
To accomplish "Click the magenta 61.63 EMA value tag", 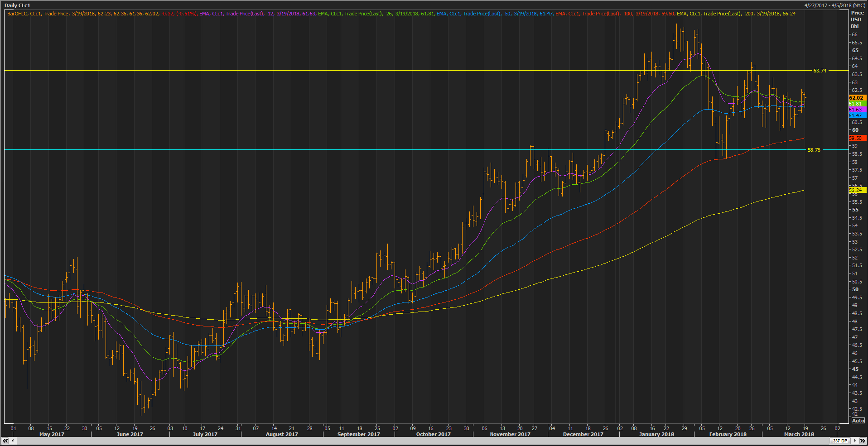I will (x=857, y=110).
